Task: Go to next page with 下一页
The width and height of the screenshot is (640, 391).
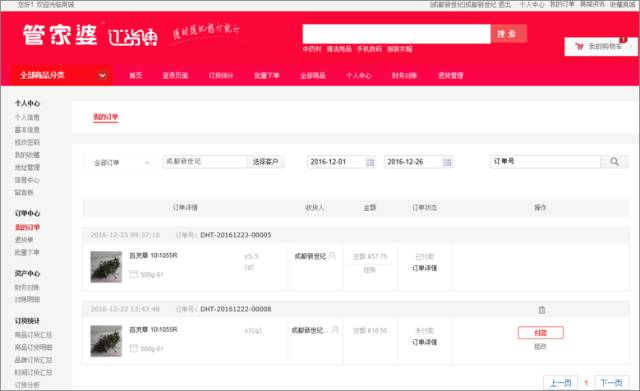Action: point(611,383)
